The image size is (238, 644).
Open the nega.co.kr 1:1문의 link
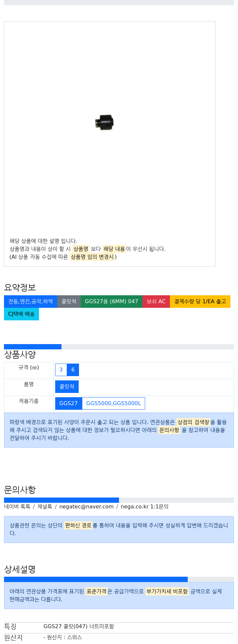pos(144,507)
